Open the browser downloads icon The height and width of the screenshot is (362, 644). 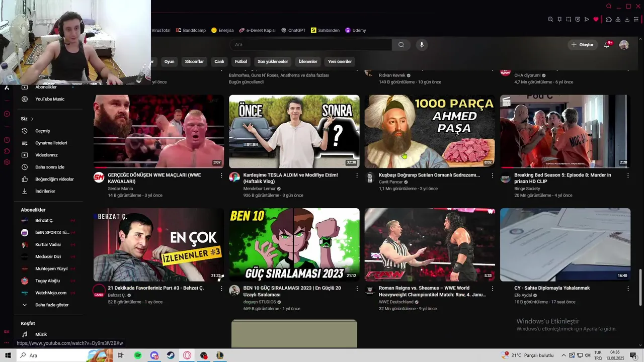627,19
